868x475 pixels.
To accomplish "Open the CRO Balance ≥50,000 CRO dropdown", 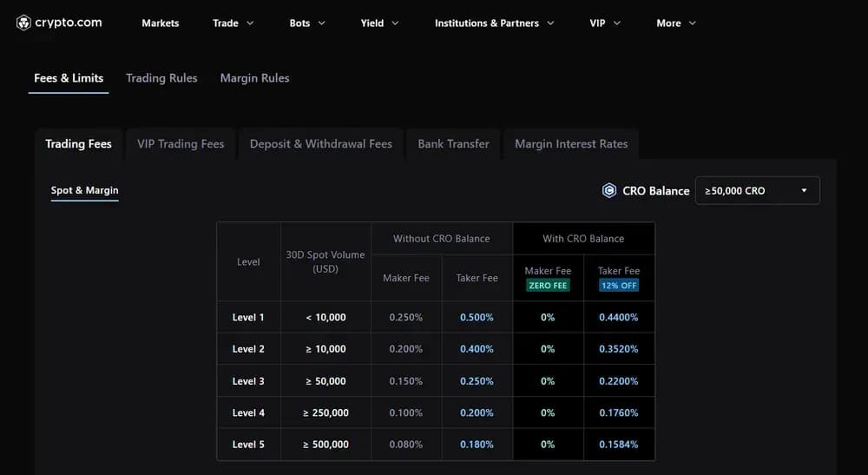I will [x=757, y=190].
